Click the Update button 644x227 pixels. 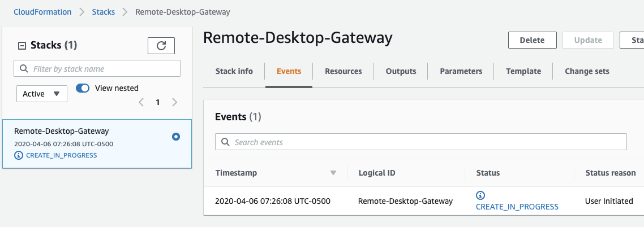pyautogui.click(x=588, y=40)
